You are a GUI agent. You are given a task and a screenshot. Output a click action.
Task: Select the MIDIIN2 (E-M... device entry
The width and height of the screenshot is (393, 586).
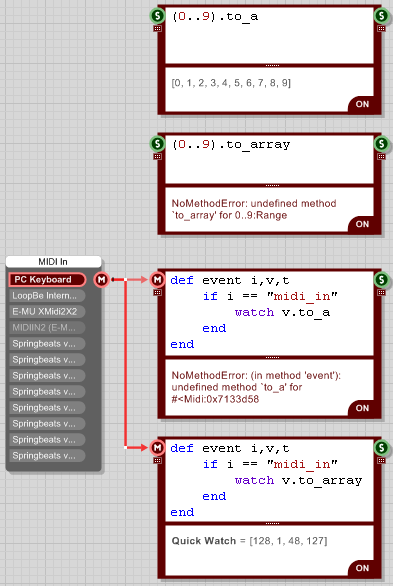47,328
